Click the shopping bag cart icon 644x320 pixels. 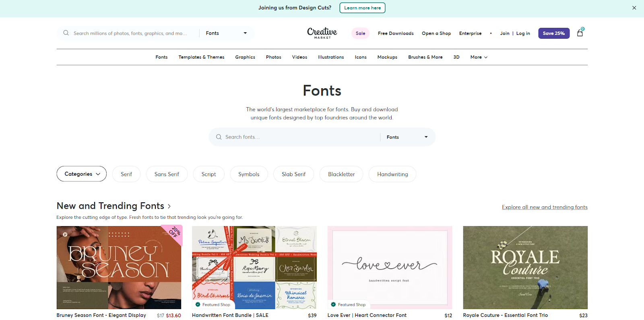(580, 33)
